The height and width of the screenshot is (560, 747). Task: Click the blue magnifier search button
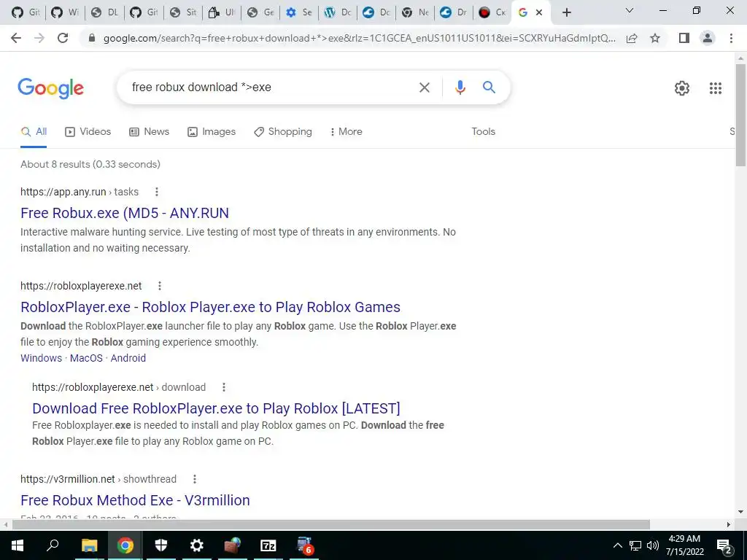(489, 87)
